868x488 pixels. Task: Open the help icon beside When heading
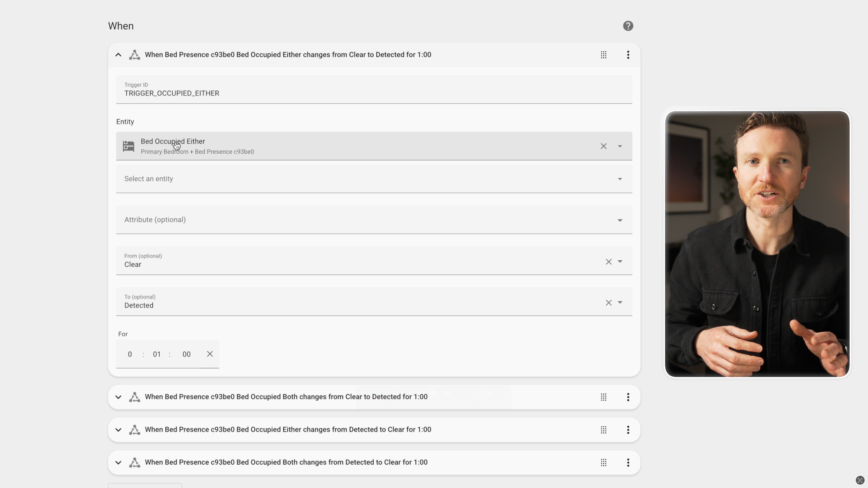(628, 26)
